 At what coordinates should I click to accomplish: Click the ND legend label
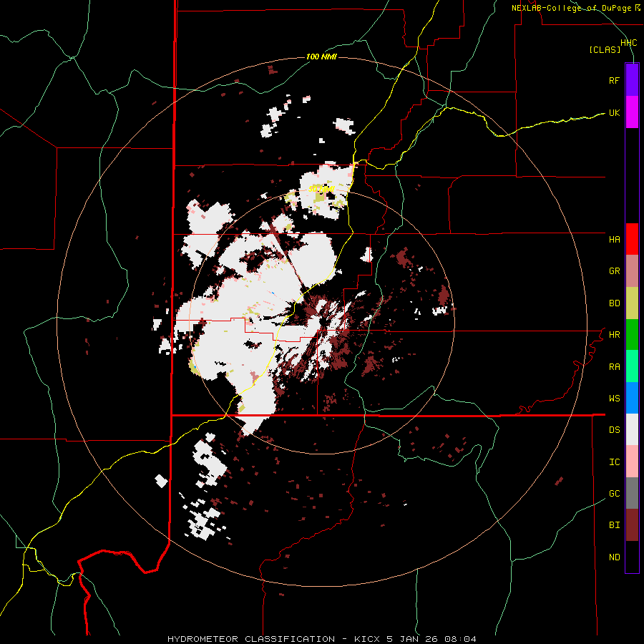(614, 557)
